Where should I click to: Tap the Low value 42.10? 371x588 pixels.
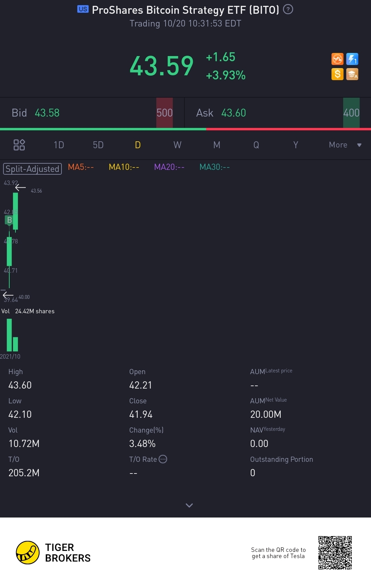pos(20,414)
